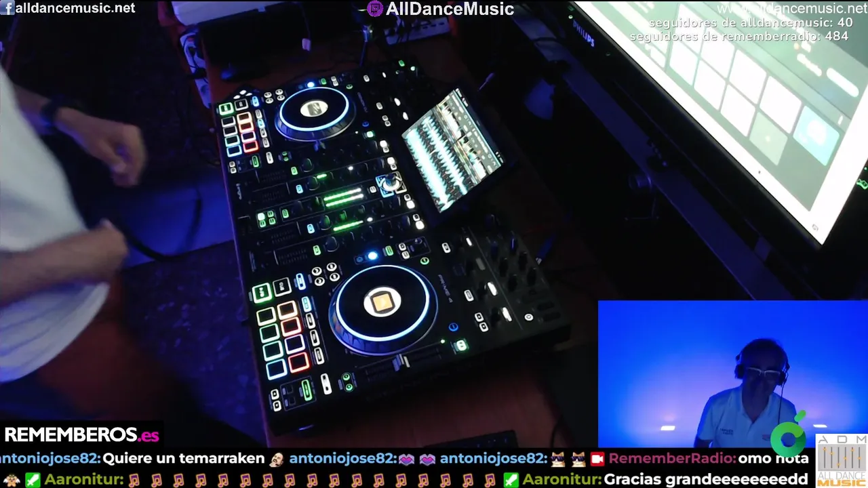
Task: Open the DJ webcam thumbnail
Action: [732, 374]
